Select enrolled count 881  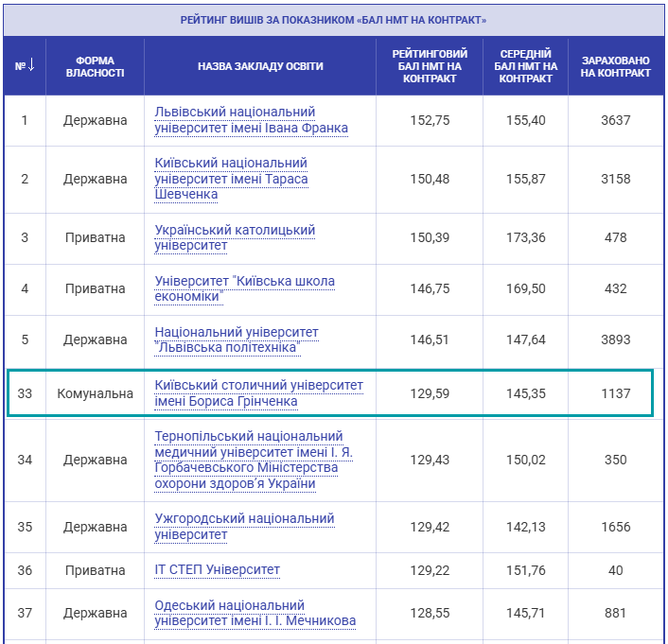(x=615, y=614)
